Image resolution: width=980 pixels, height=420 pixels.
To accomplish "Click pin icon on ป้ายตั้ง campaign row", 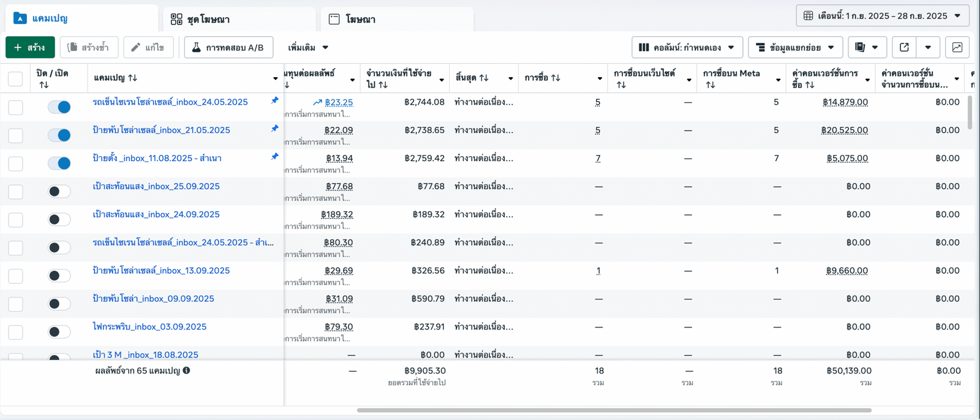I will pyautogui.click(x=274, y=157).
